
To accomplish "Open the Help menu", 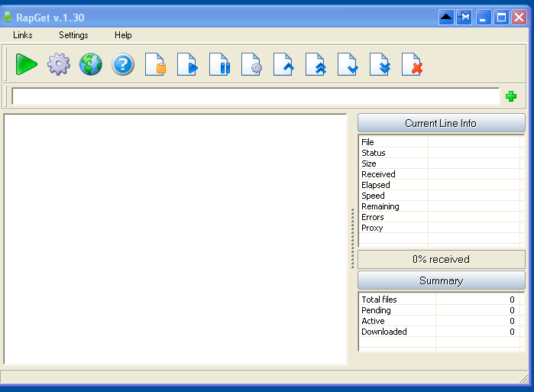I will [x=123, y=35].
